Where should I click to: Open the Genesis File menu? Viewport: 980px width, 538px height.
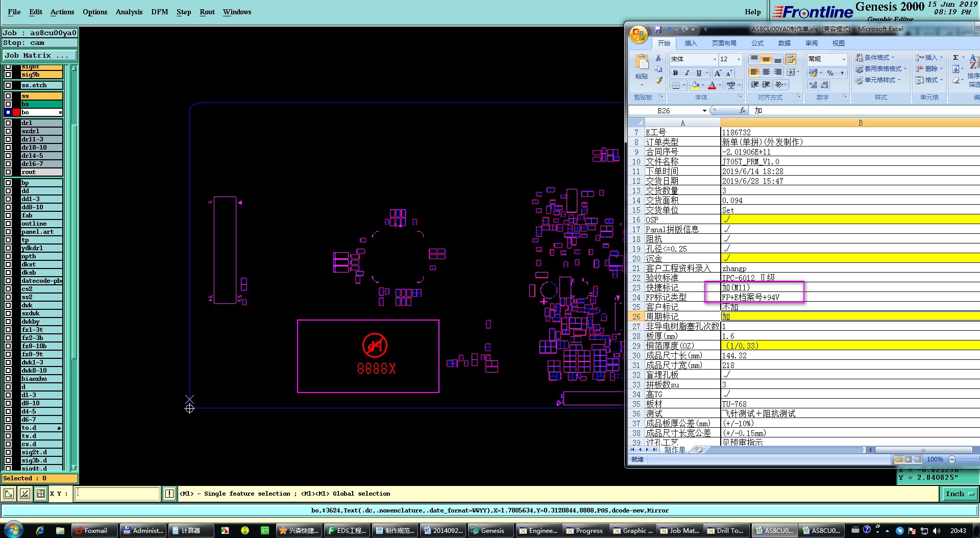tap(14, 12)
